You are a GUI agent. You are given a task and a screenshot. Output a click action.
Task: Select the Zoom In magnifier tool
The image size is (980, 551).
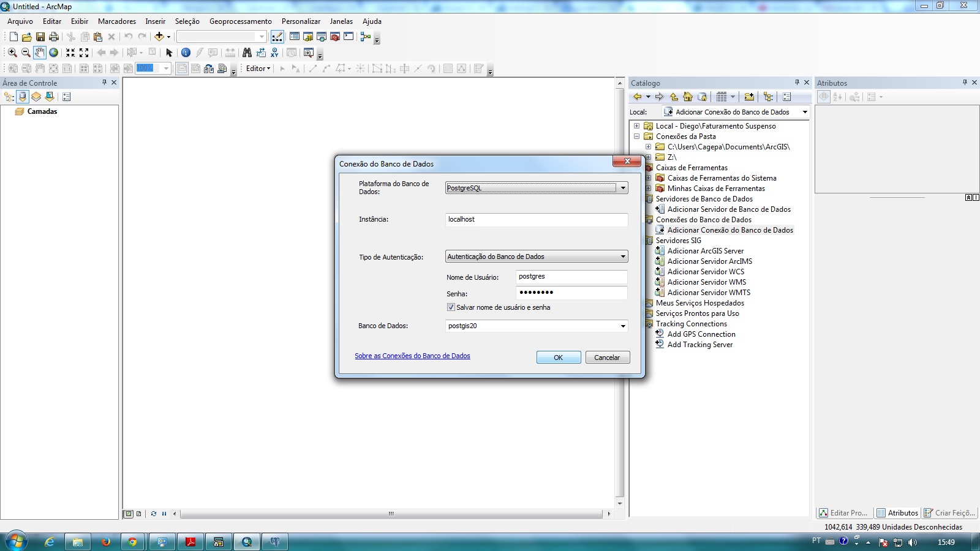point(12,53)
